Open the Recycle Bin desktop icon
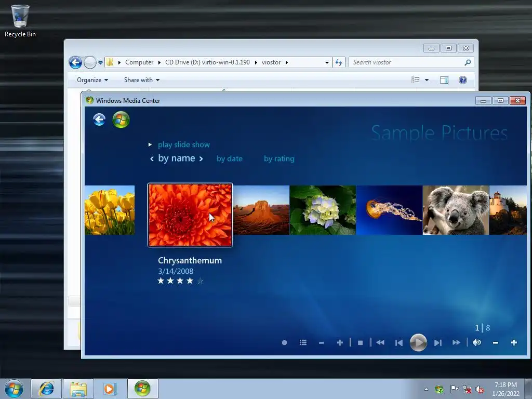This screenshot has height=399, width=532. [x=20, y=21]
